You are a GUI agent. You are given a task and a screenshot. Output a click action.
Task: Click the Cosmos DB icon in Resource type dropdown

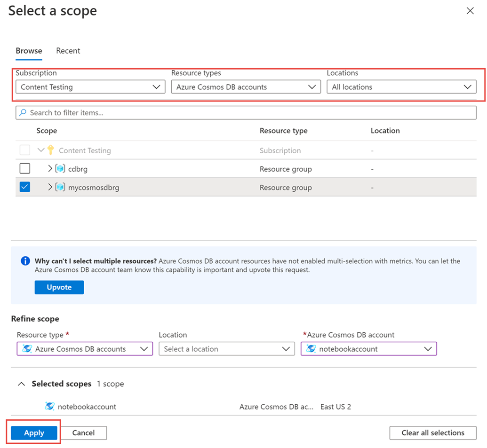(27, 348)
